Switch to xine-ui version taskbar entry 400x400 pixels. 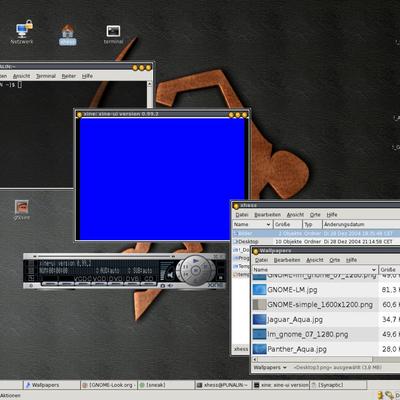(x=281, y=385)
